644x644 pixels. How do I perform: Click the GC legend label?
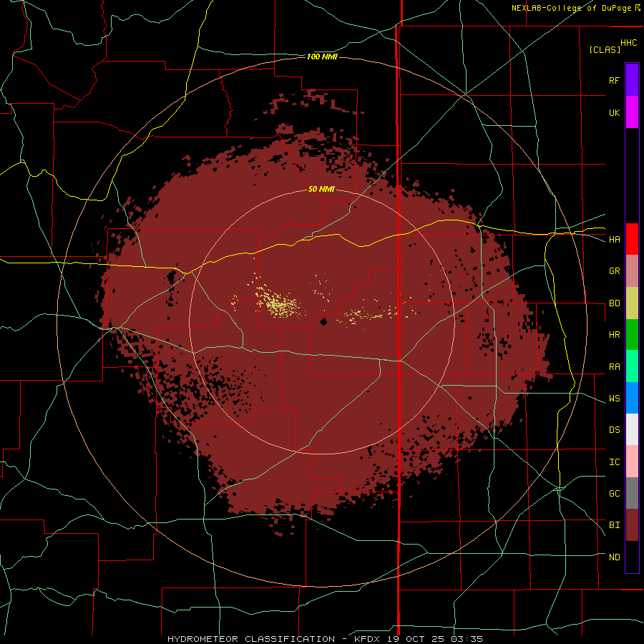tap(614, 493)
